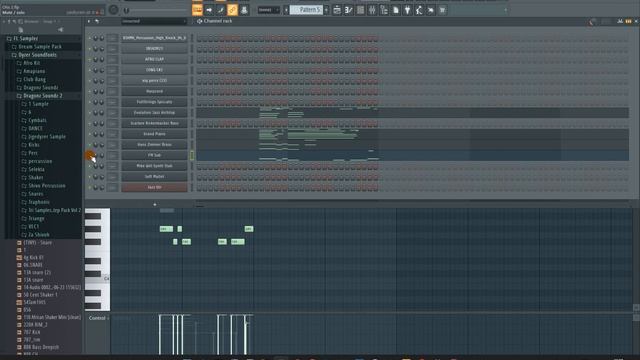Click the project file page icon in toolbar
Image resolution: width=640 pixels, height=360 pixels.
click(x=396, y=10)
